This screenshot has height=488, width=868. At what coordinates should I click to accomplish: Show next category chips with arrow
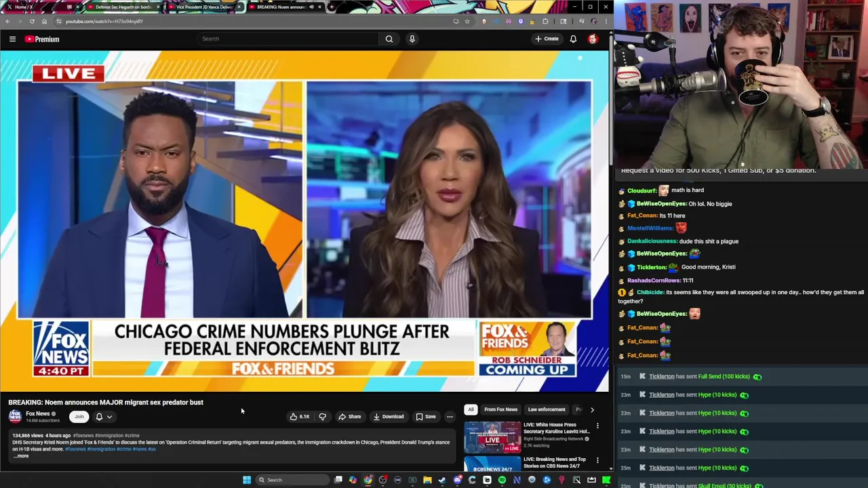pyautogui.click(x=592, y=409)
